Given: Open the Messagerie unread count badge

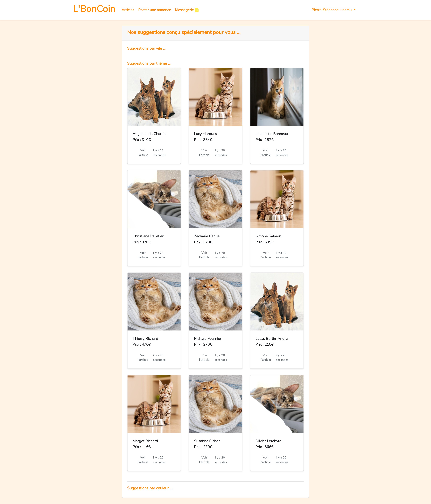Looking at the screenshot, I should click(196, 10).
